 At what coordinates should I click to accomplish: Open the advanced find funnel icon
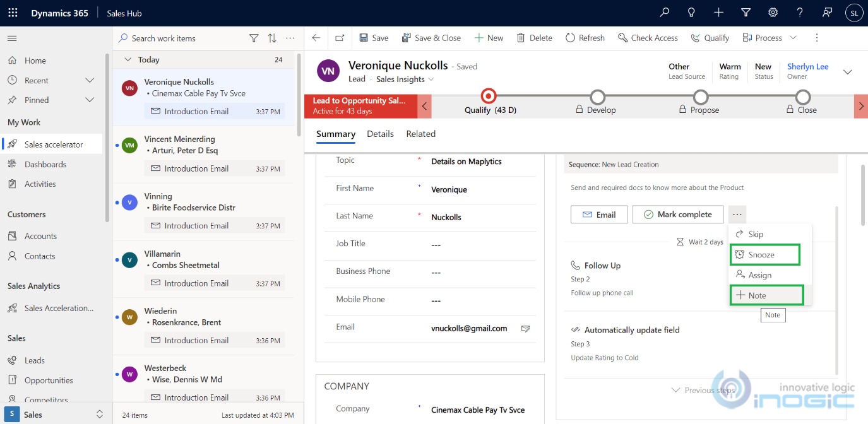click(x=746, y=13)
